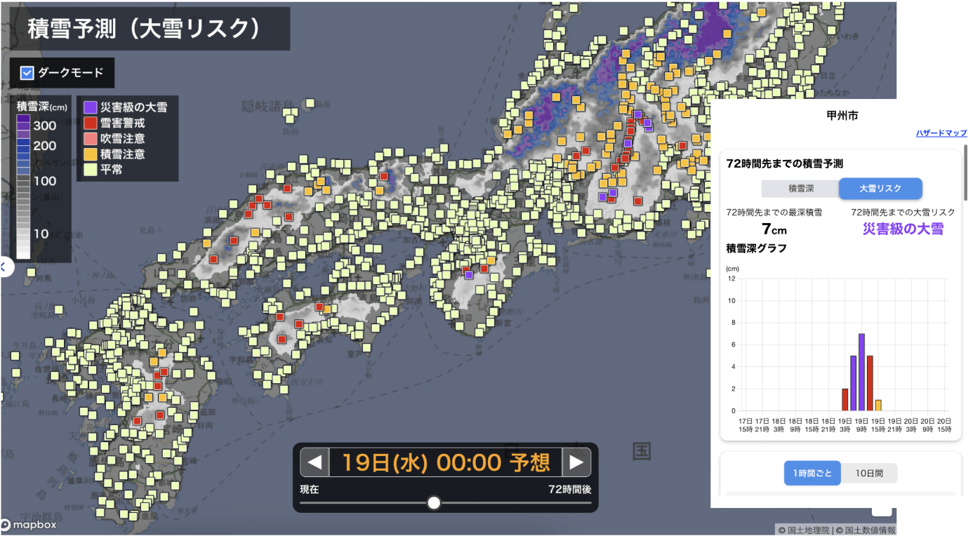This screenshot has width=980, height=536.
Task: Click orange marker on Kii Peninsula
Action: coord(491,260)
